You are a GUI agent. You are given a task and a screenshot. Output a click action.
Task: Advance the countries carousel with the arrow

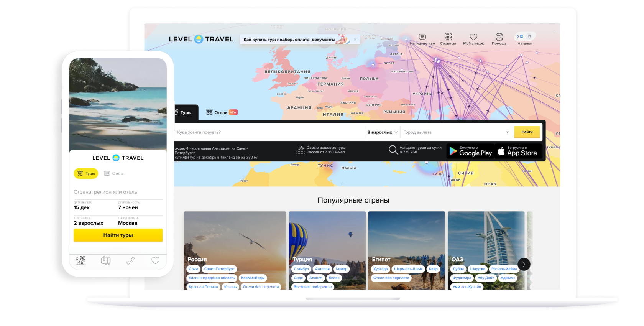[524, 264]
